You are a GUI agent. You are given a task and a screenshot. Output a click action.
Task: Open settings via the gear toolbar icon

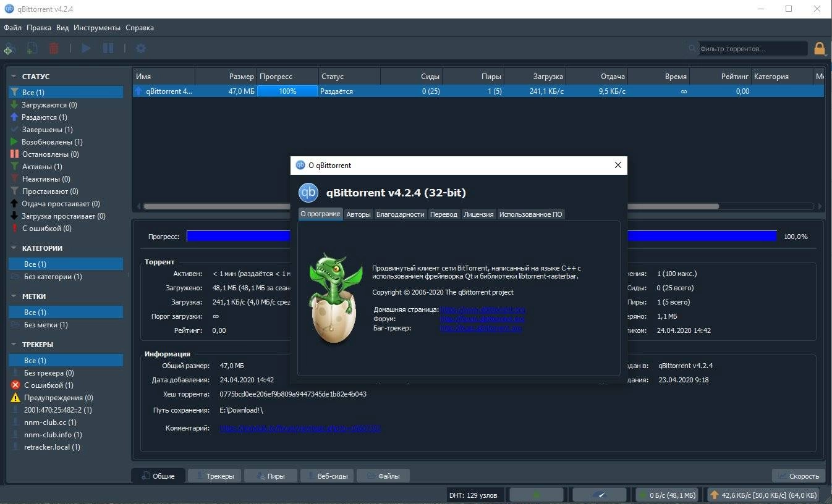[x=141, y=48]
